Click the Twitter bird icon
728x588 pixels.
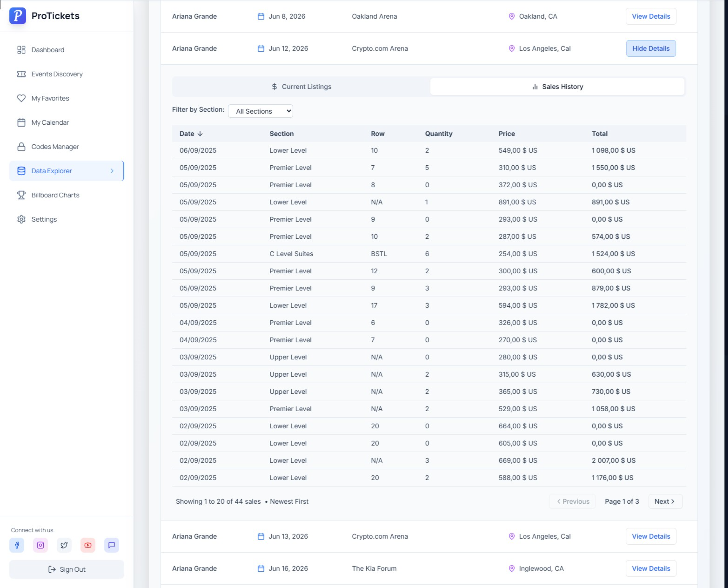point(64,545)
